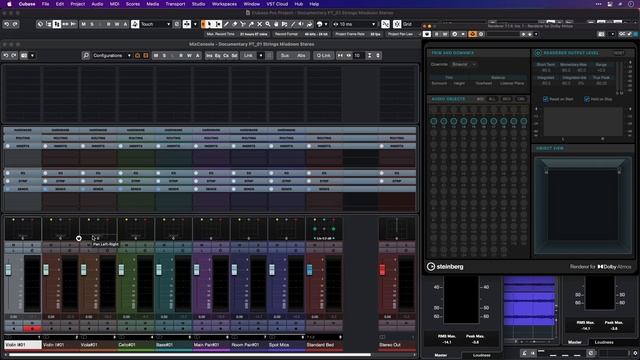Image resolution: width=640 pixels, height=360 pixels.
Task: Click the blue Standard Bed fader handle
Action: coord(309,269)
